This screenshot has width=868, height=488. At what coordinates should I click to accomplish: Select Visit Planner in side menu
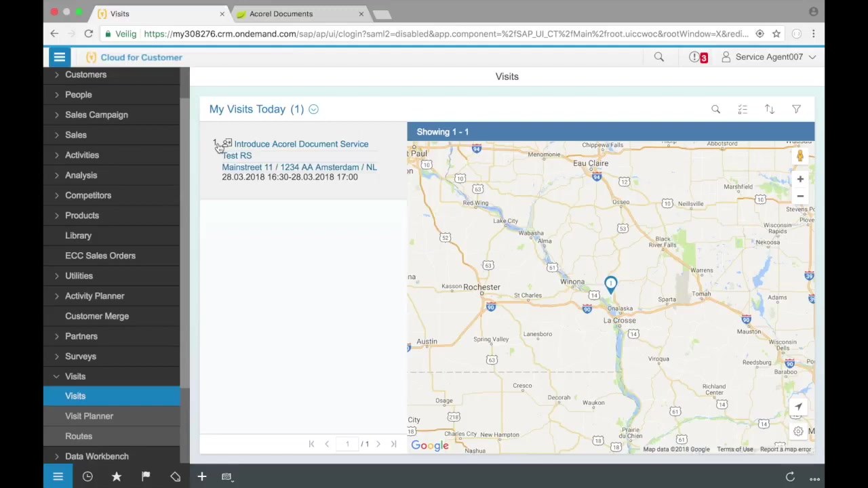(x=112, y=416)
